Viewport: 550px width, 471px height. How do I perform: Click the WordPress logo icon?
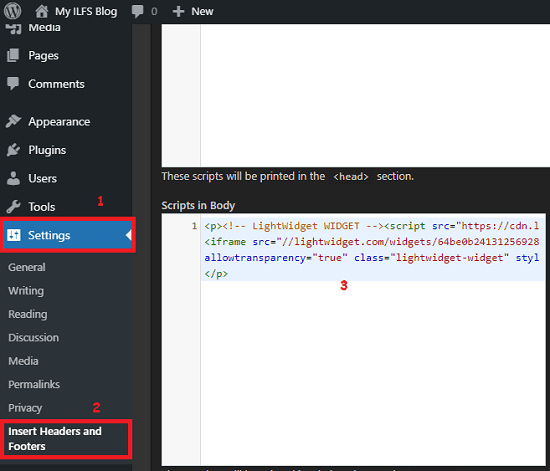click(12, 11)
